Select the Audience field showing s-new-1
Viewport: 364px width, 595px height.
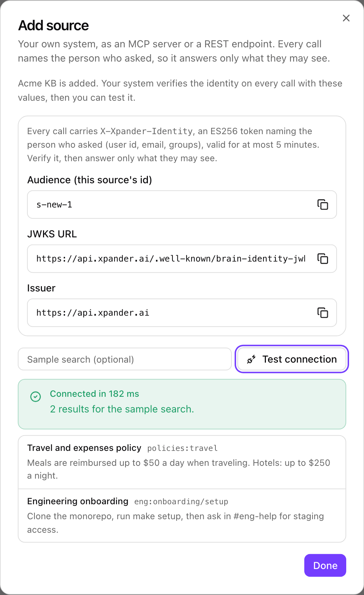click(182, 205)
